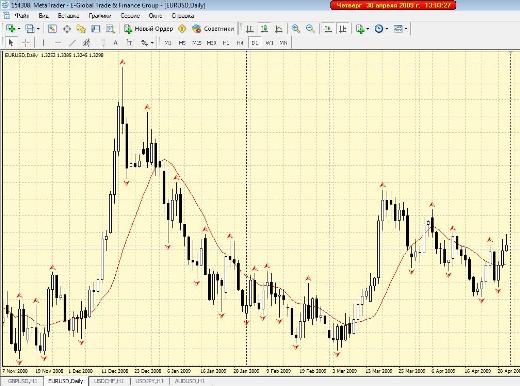Viewport: 520px width, 386px height.
Task: Expand the Indicators list dropdown arrow
Action: pyautogui.click(x=367, y=29)
